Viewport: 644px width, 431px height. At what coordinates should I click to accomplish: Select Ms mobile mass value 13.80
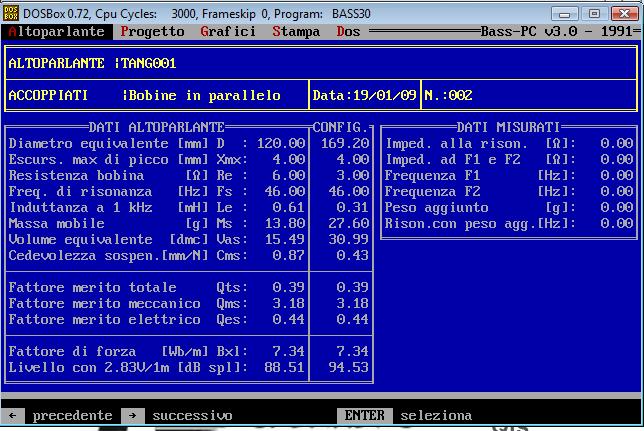point(285,224)
